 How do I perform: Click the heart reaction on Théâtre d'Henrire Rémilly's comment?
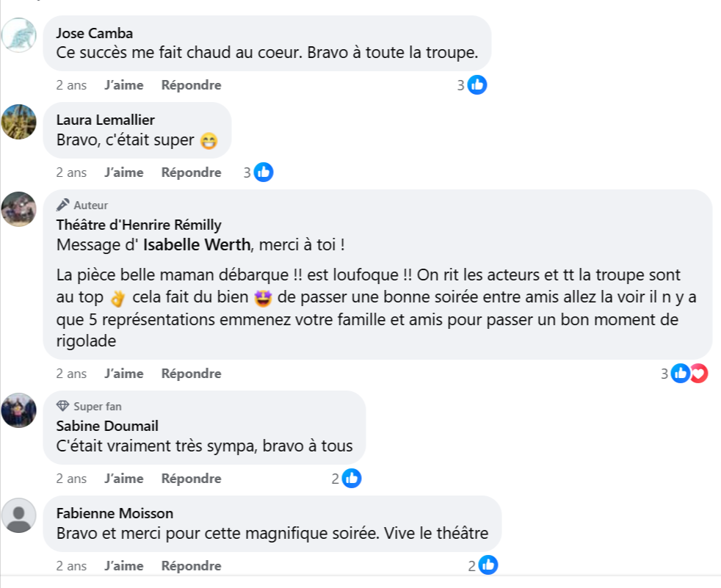[698, 374]
